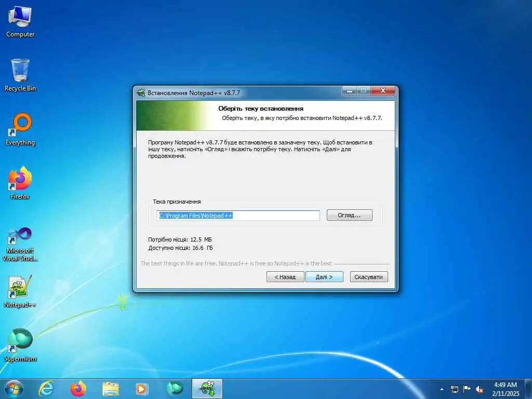532x399 pixels.
Task: Launch Internet Explorer from the taskbar
Action: [x=46, y=389]
